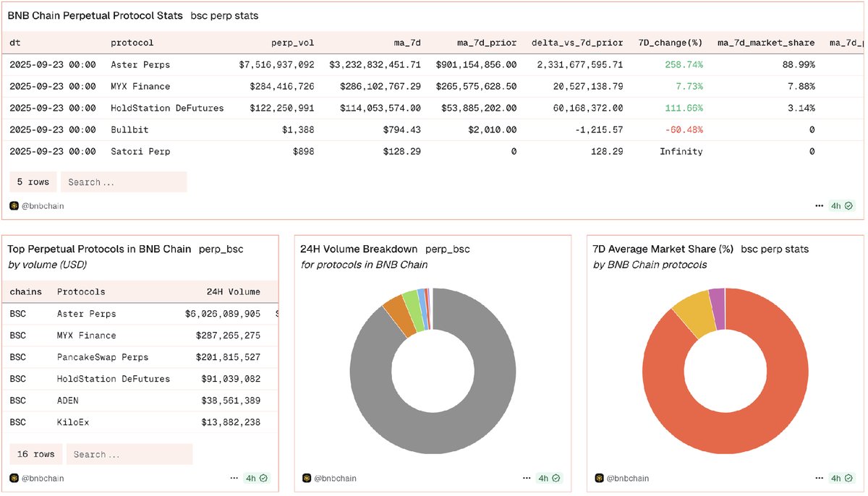Click 4h refresh badge on Top Perpetual Protocols panel
The height and width of the screenshot is (496, 868).
point(257,478)
